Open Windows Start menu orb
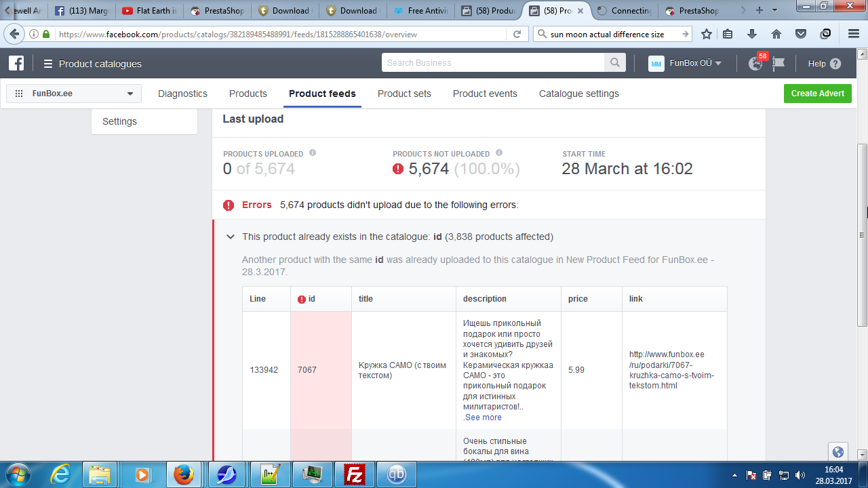Viewport: 868px width, 488px height. (x=18, y=474)
